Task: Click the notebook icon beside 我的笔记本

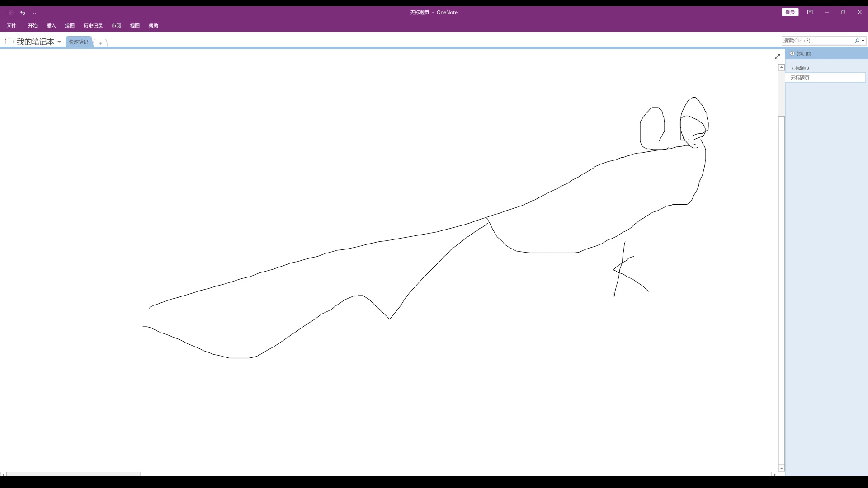Action: coord(9,42)
